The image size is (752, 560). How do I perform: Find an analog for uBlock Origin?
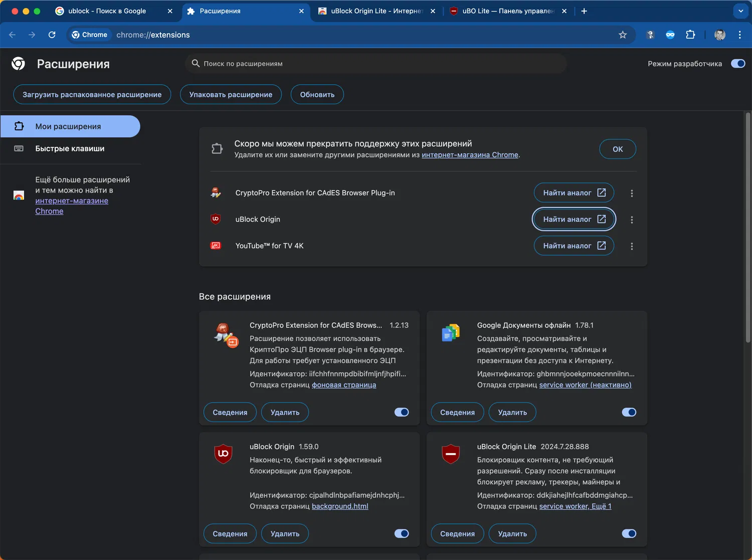coord(574,219)
